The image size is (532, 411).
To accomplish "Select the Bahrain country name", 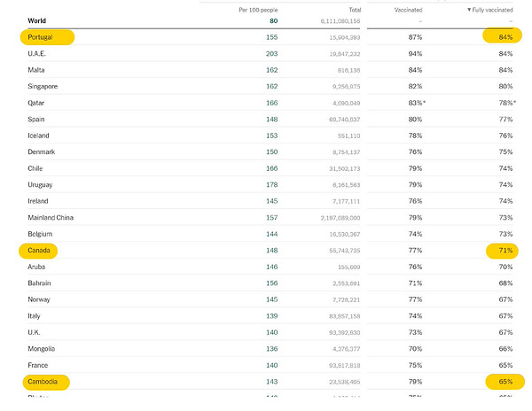I will coord(39,283).
